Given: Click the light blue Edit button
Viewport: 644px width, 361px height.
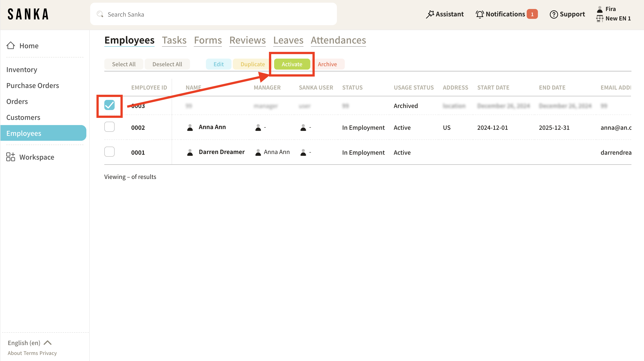Looking at the screenshot, I should point(218,64).
